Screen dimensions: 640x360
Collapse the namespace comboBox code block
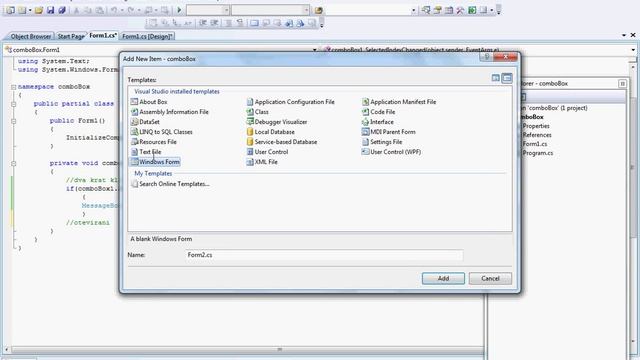point(13,87)
